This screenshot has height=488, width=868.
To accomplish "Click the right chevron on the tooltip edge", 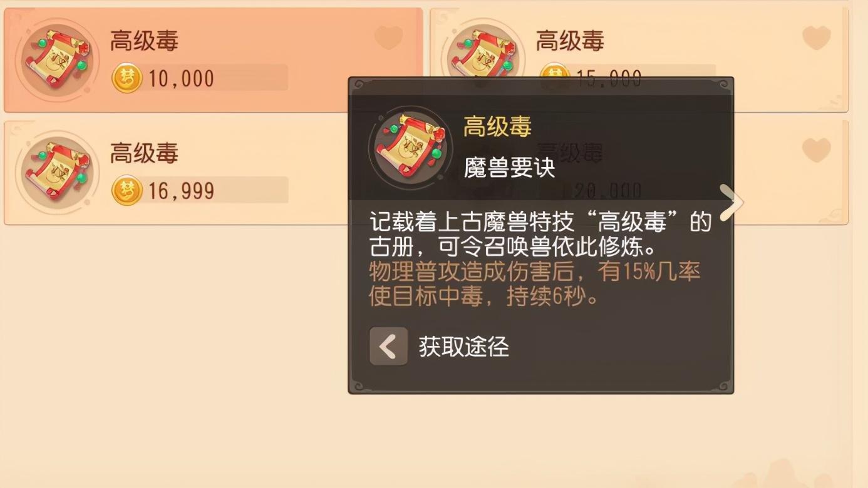I will click(x=731, y=203).
